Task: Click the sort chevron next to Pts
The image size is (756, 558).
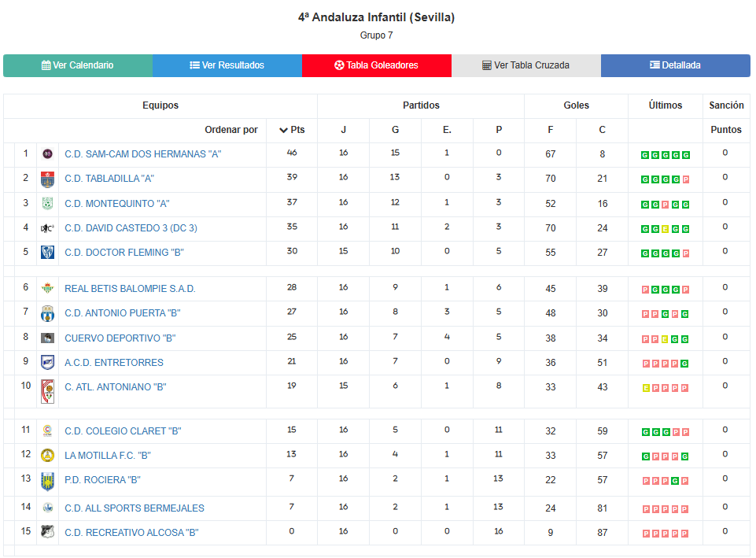Action: pyautogui.click(x=283, y=130)
